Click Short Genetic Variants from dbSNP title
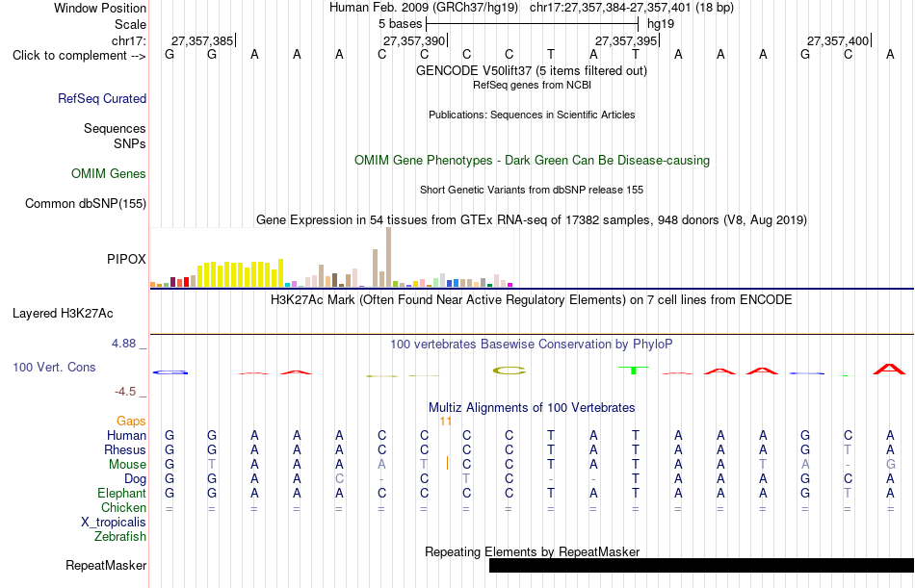The image size is (915, 588). pos(532,190)
